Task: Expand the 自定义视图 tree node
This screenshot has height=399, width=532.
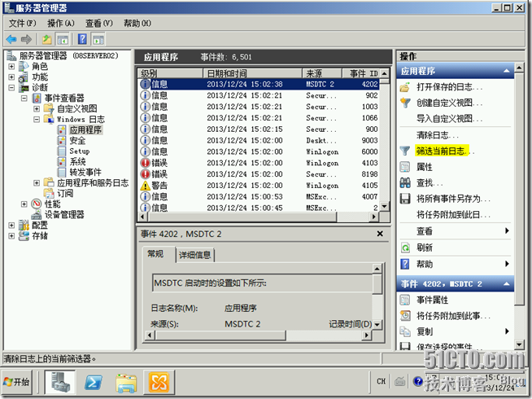Action: pyautogui.click(x=37, y=108)
